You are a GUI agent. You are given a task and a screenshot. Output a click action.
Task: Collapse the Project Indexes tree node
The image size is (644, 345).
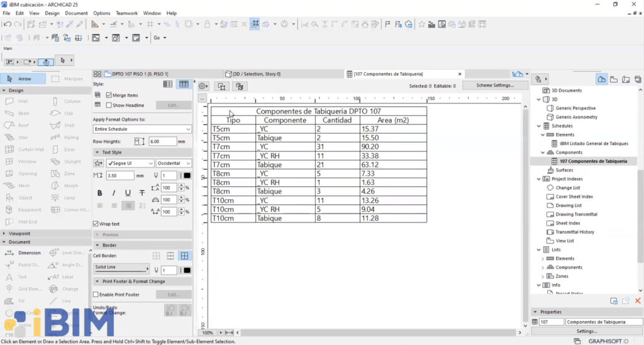point(538,179)
